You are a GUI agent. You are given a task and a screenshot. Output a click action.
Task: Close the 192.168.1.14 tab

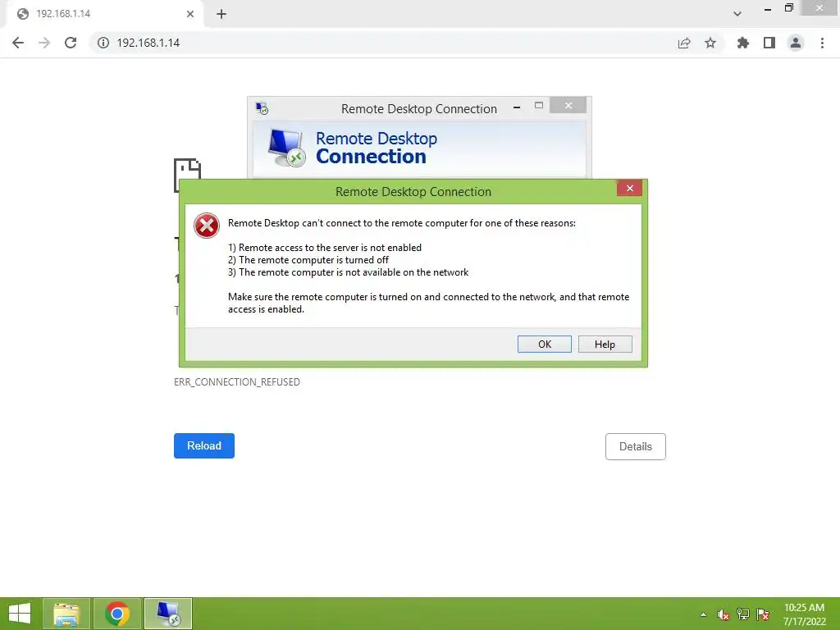(x=190, y=14)
